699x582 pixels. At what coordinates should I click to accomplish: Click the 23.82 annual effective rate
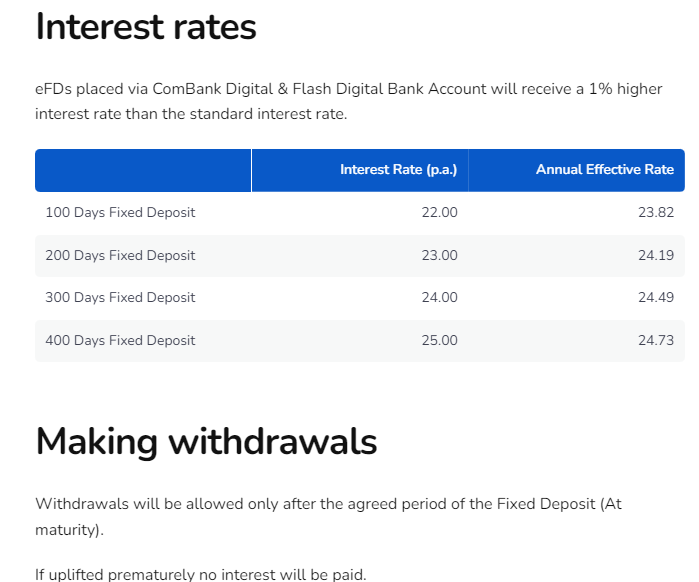coord(656,213)
